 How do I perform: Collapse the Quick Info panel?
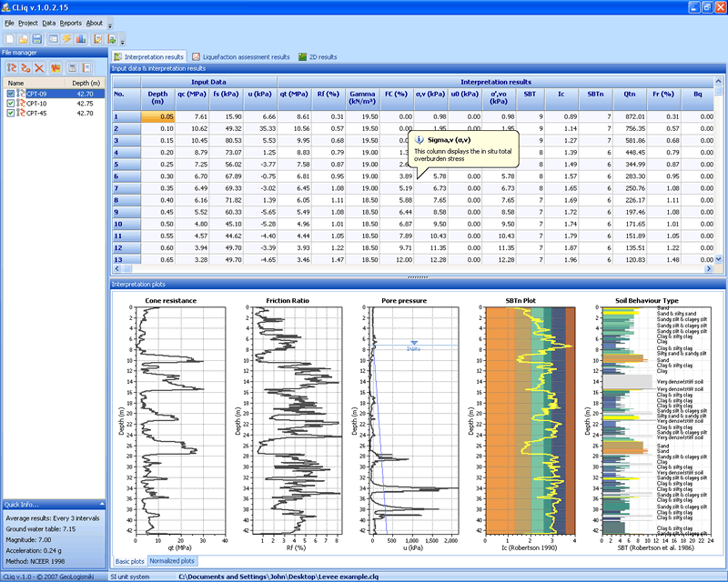click(x=102, y=504)
